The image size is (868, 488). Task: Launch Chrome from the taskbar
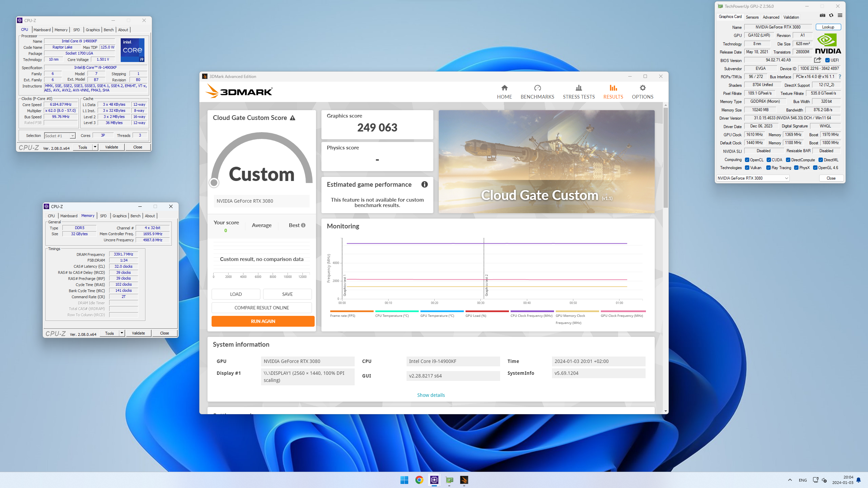[419, 480]
